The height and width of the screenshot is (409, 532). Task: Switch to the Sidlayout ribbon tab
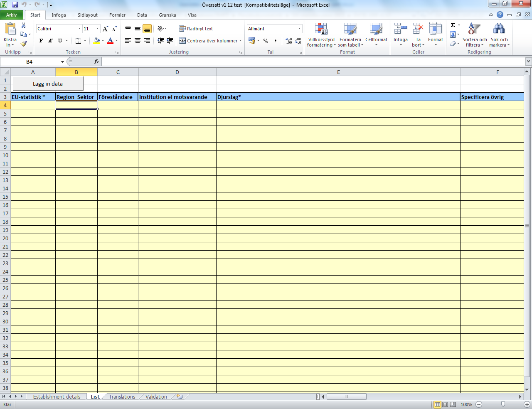88,15
